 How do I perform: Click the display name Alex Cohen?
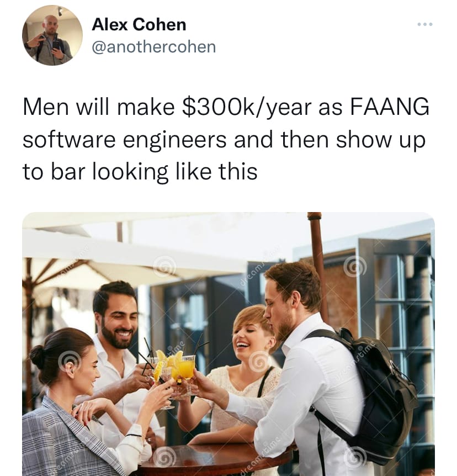pyautogui.click(x=139, y=24)
